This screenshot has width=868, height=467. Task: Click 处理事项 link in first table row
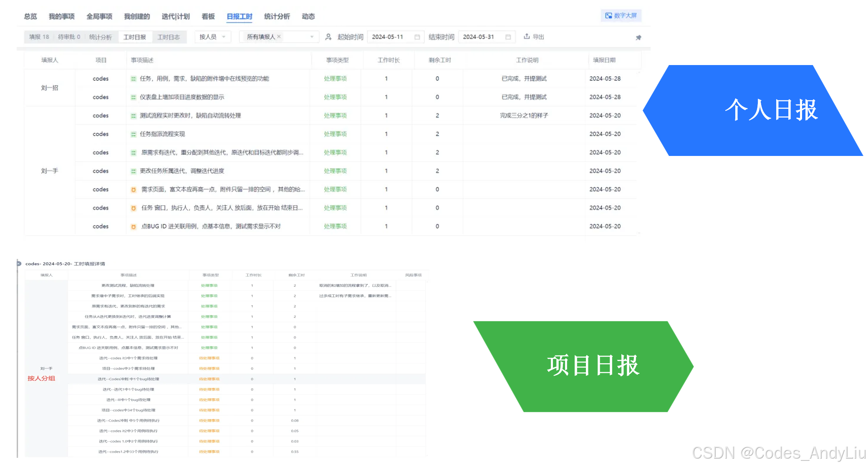335,78
